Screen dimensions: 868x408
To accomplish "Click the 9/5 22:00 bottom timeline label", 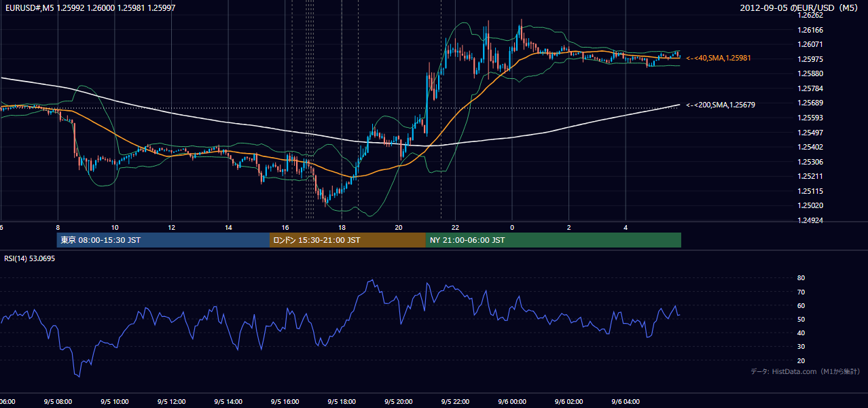I will (x=455, y=402).
